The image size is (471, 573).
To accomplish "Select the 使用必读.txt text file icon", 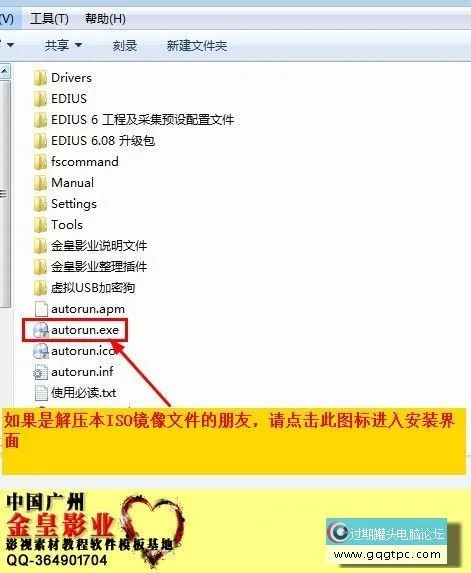I will 41,393.
